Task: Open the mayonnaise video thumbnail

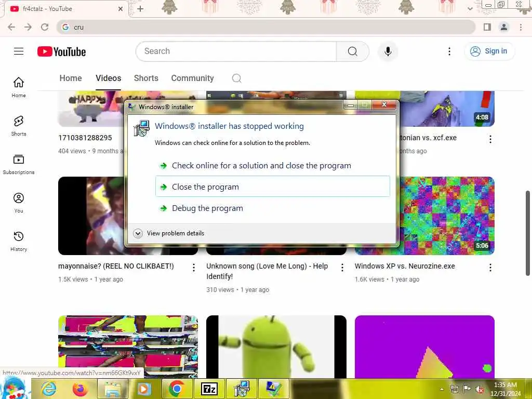Action: pos(91,216)
